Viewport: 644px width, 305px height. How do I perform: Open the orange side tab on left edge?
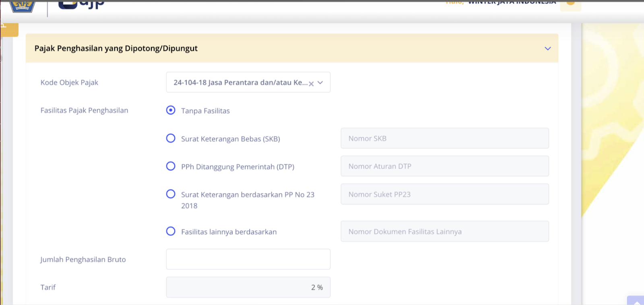coord(9,29)
